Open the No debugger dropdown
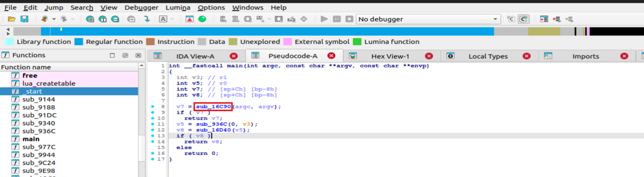Image resolution: width=644 pixels, height=177 pixels. (x=428, y=19)
